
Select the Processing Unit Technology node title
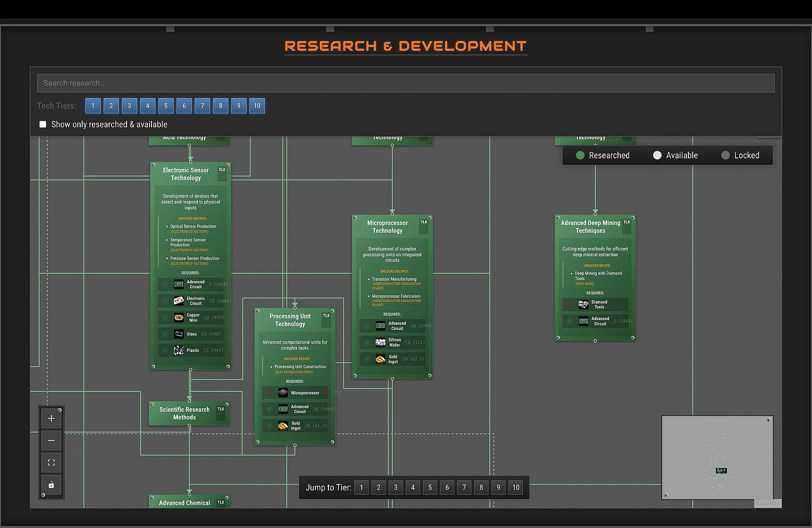tap(290, 320)
